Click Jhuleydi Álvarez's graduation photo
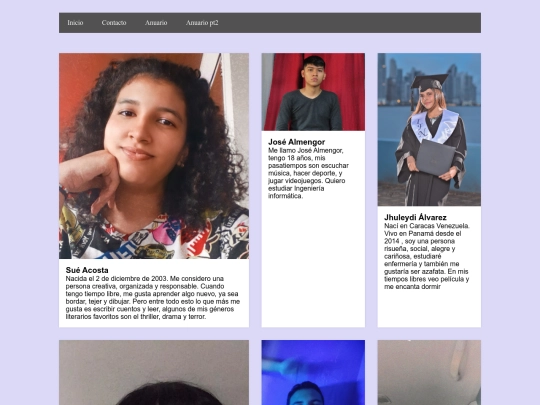The height and width of the screenshot is (405, 540). pos(429,129)
